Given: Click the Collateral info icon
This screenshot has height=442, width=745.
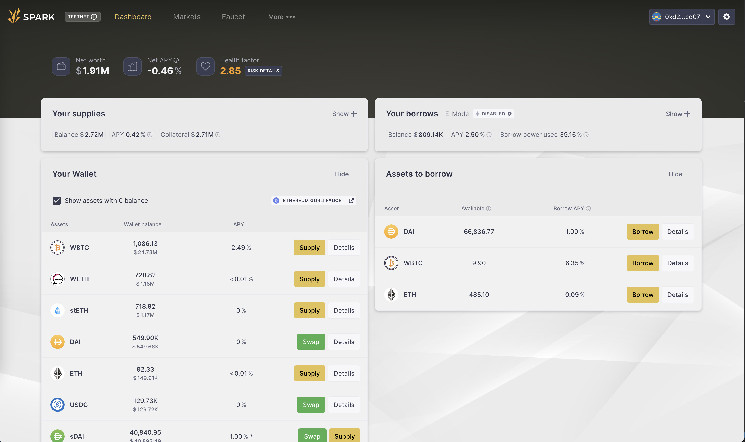Looking at the screenshot, I should click(x=217, y=135).
